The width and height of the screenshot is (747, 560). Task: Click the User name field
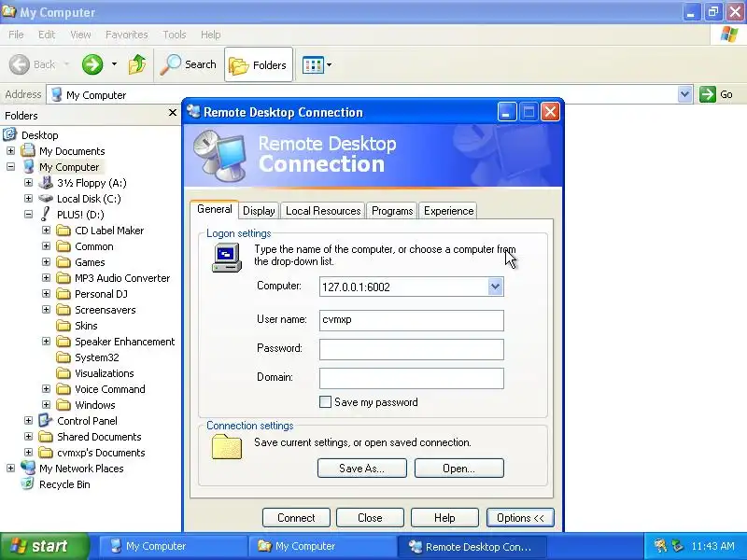coord(411,320)
